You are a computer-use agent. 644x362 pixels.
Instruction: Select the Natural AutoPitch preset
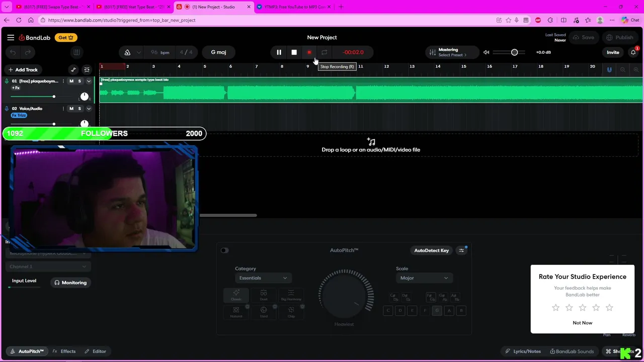point(236,312)
